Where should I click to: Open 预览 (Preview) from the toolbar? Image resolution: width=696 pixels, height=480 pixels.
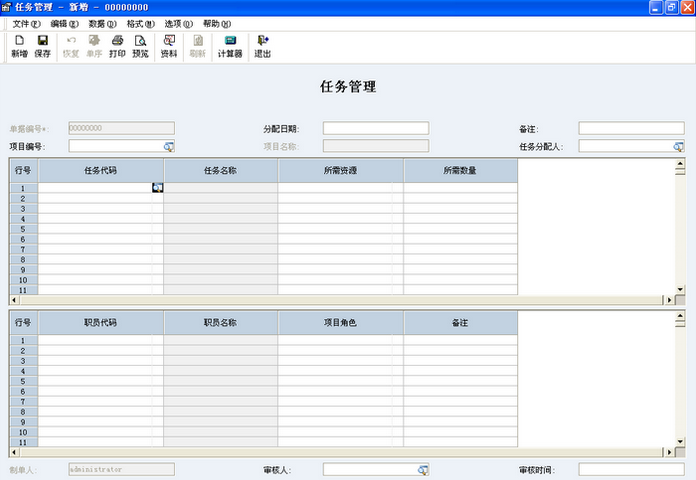point(140,46)
